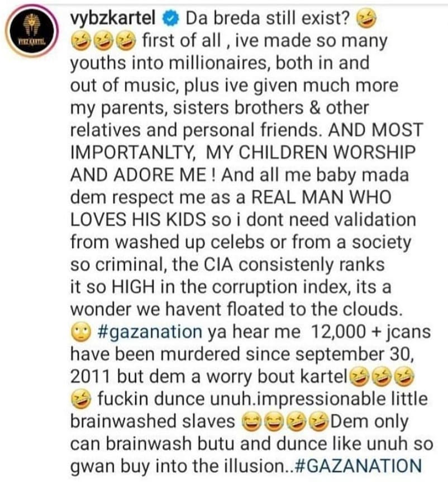Click the middle emoji of the three after 'kartel'
The height and width of the screenshot is (482, 448).
pyautogui.click(x=382, y=377)
